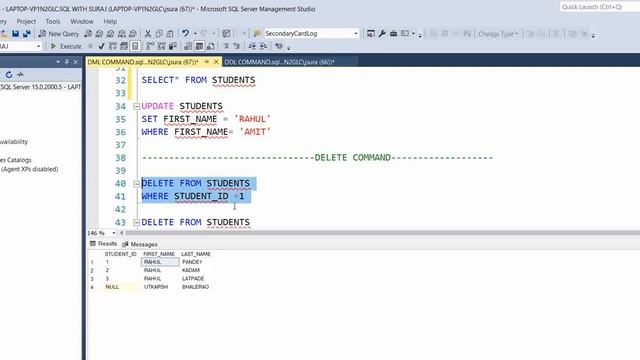This screenshot has height=360, width=640.
Task: Click the Save All icon
Action: pos(27,33)
